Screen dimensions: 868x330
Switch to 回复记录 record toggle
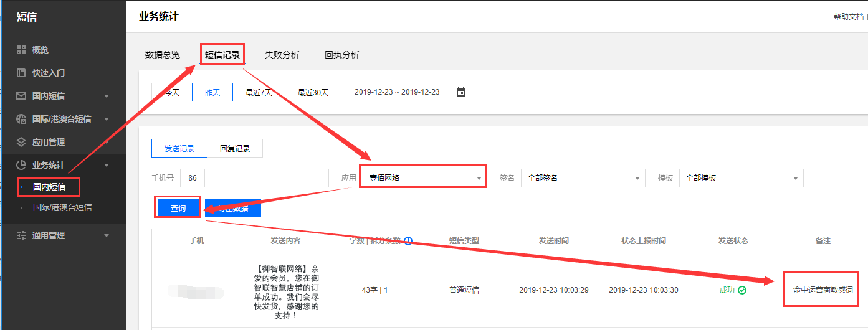235,148
